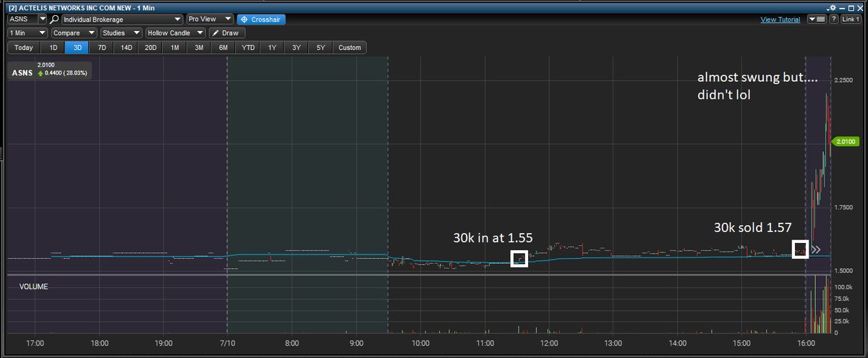This screenshot has height=358, width=868.
Task: Click the 1.7500 price axis label
Action: coord(843,207)
